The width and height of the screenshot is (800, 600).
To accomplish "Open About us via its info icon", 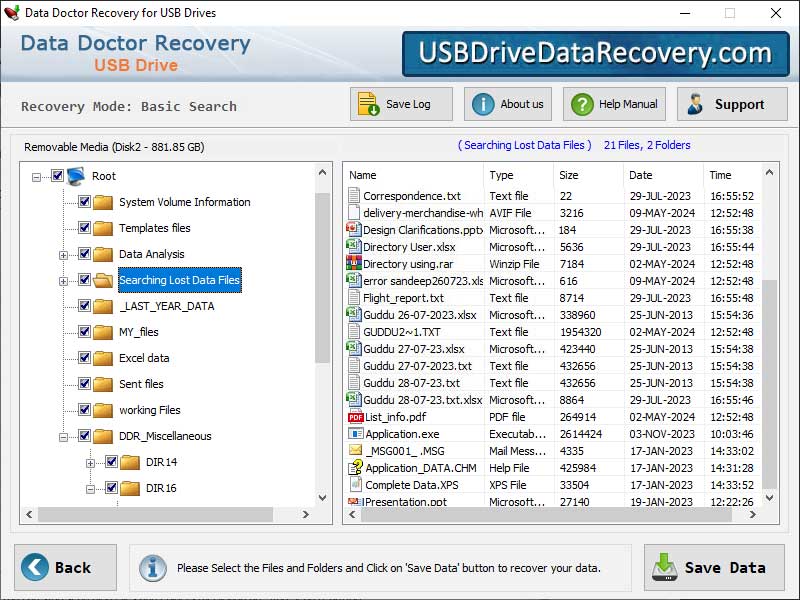I will 482,103.
